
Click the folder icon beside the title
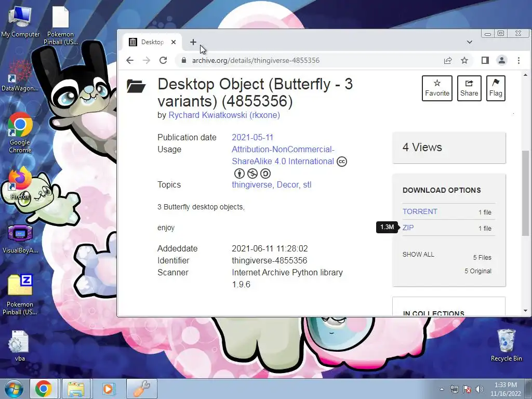click(136, 86)
